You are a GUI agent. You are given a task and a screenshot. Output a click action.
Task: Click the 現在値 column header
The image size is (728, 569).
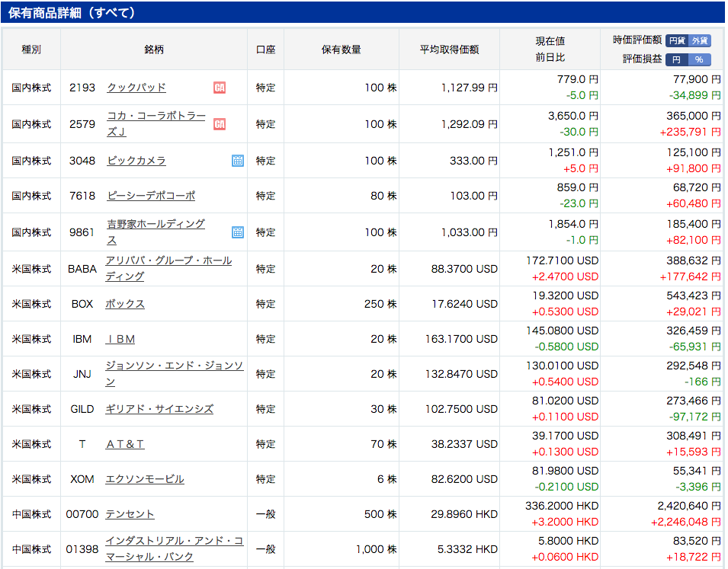[x=550, y=41]
